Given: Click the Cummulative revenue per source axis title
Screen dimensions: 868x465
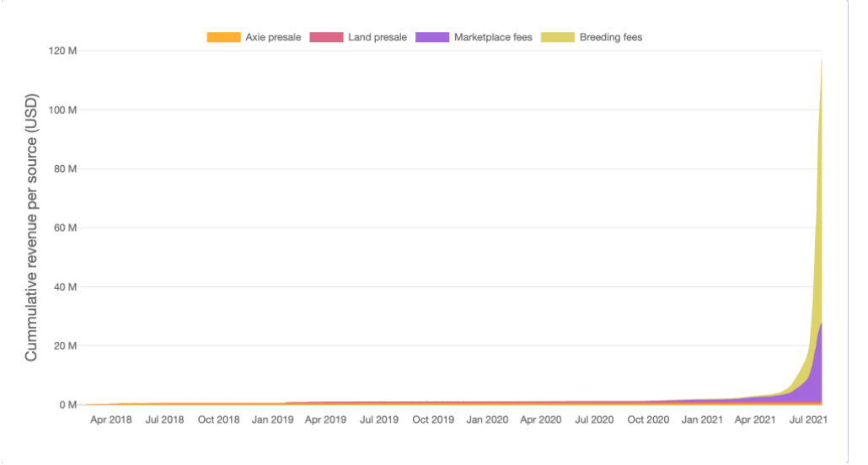Looking at the screenshot, I should (x=31, y=227).
